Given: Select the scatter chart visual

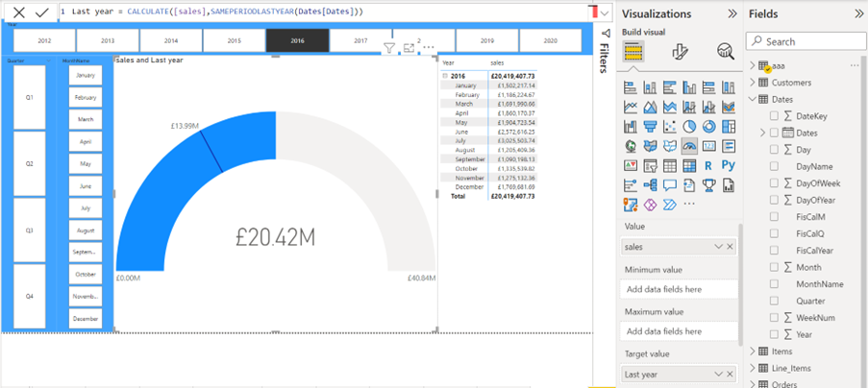Looking at the screenshot, I should 670,127.
